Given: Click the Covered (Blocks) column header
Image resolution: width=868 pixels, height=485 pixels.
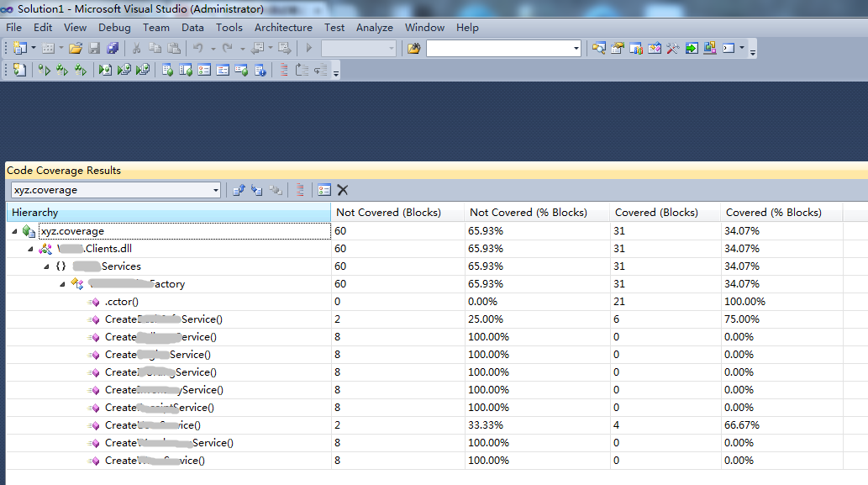Looking at the screenshot, I should [x=655, y=213].
